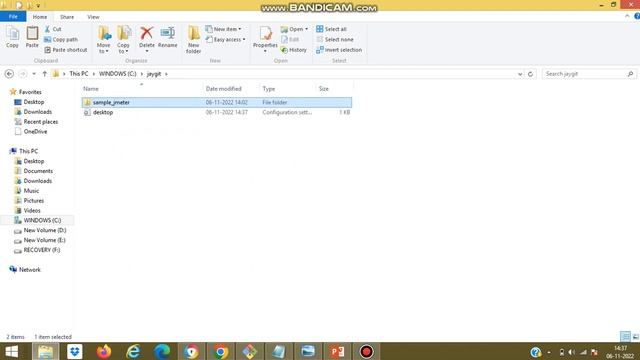640x360 pixels.
Task: Click Paste shortcut
Action: 66,50
